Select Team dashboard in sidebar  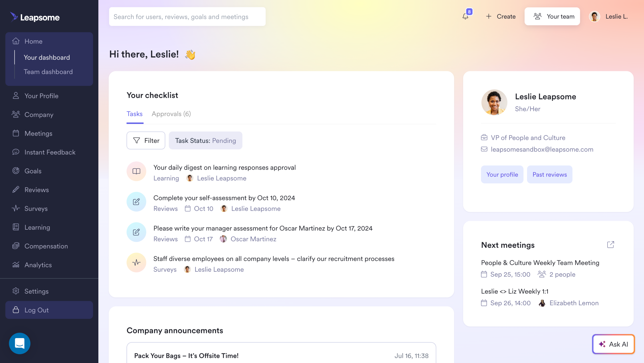pos(48,72)
